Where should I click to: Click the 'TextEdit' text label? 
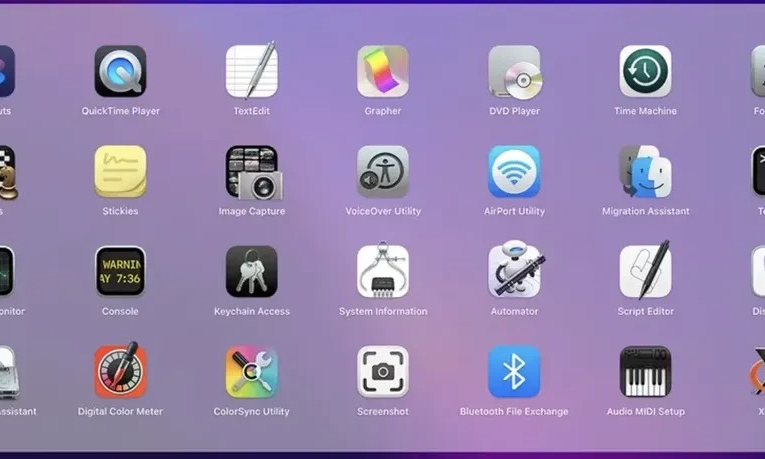pos(252,111)
